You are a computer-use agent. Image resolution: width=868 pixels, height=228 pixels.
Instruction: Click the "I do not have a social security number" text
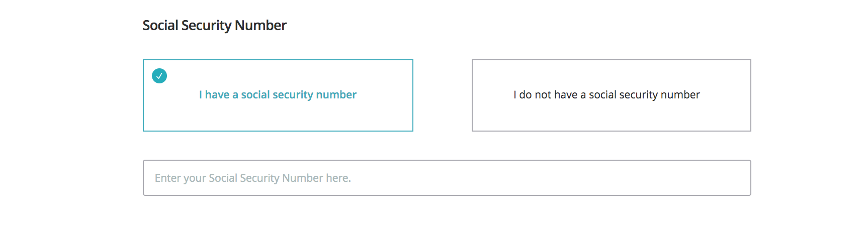click(606, 95)
